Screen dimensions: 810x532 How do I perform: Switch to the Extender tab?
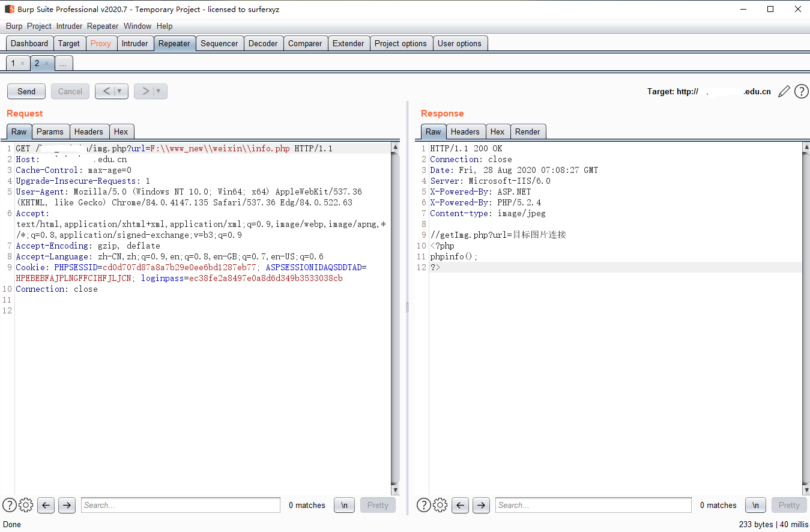[x=348, y=43]
